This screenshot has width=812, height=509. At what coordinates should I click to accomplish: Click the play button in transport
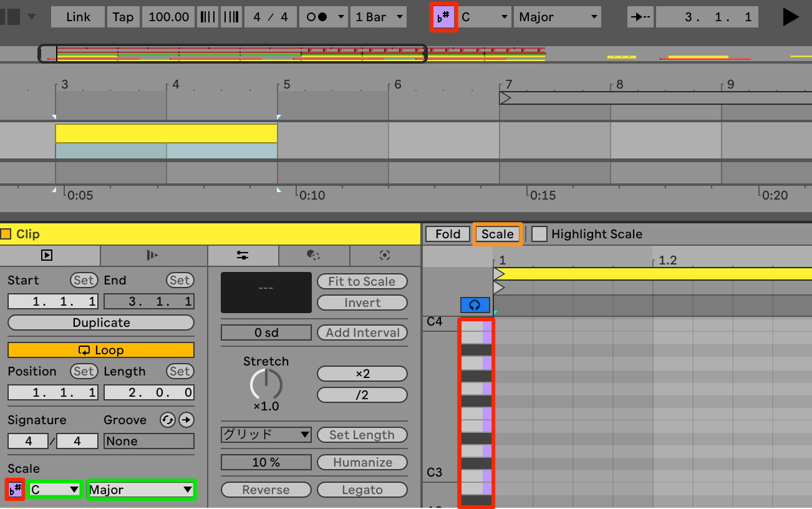click(790, 17)
